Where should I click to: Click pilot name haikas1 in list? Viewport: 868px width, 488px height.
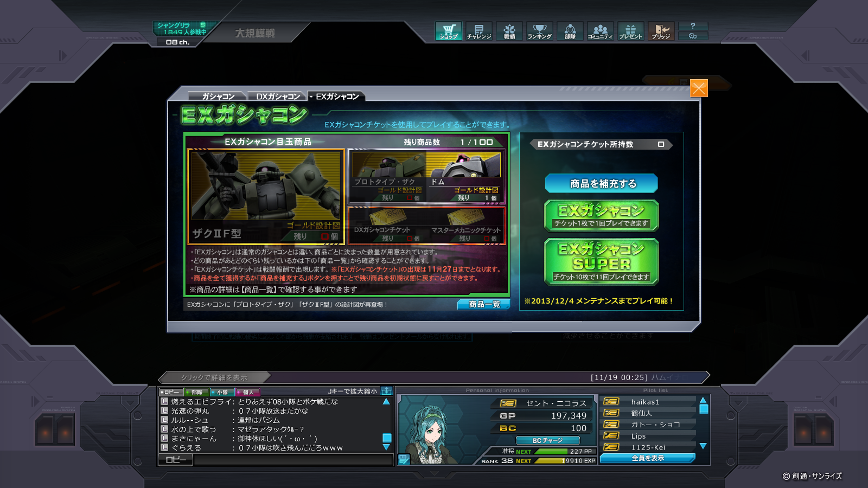[x=645, y=402]
